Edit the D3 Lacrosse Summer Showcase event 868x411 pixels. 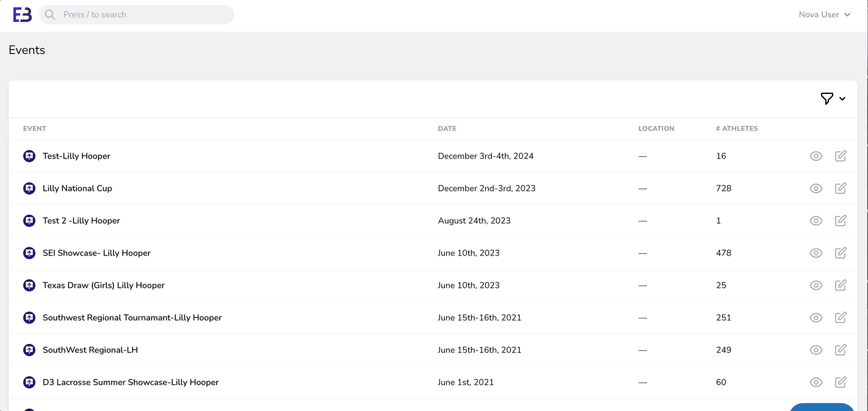pyautogui.click(x=841, y=382)
